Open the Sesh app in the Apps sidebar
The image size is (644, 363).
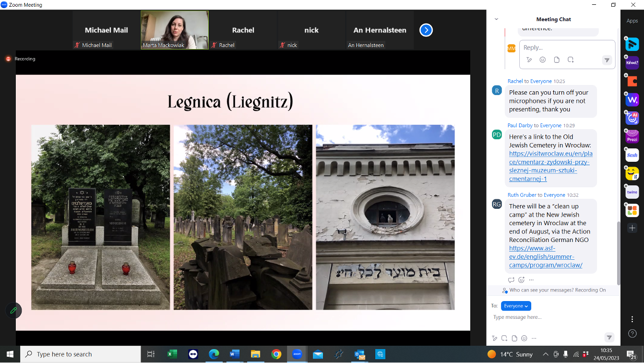point(632,155)
